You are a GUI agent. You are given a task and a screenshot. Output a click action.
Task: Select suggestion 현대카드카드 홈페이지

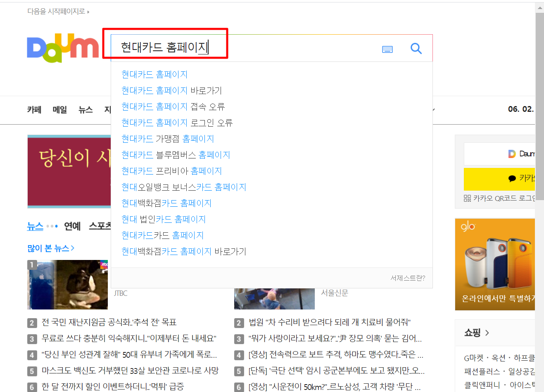click(x=163, y=235)
